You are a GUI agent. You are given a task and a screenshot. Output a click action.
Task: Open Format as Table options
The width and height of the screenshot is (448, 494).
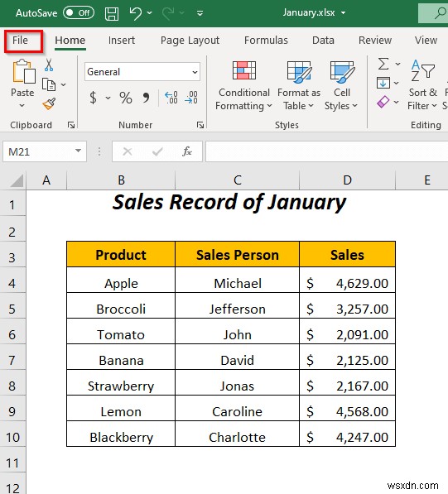[299, 86]
